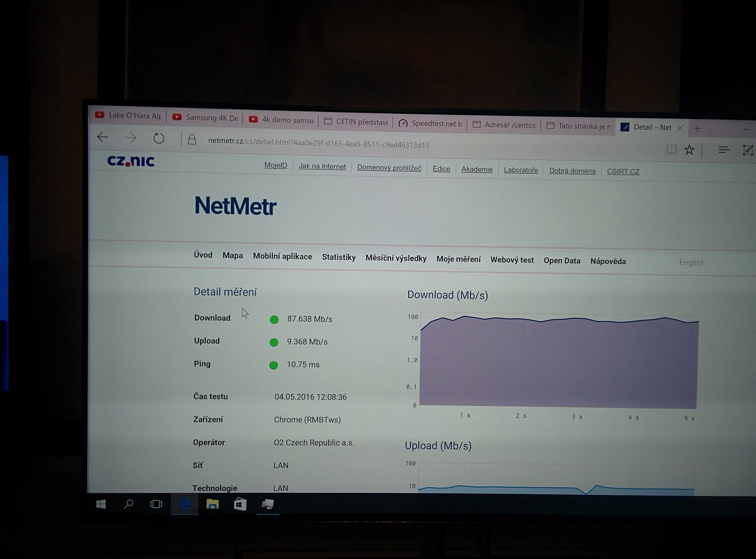Click the browser forward arrow

click(131, 138)
